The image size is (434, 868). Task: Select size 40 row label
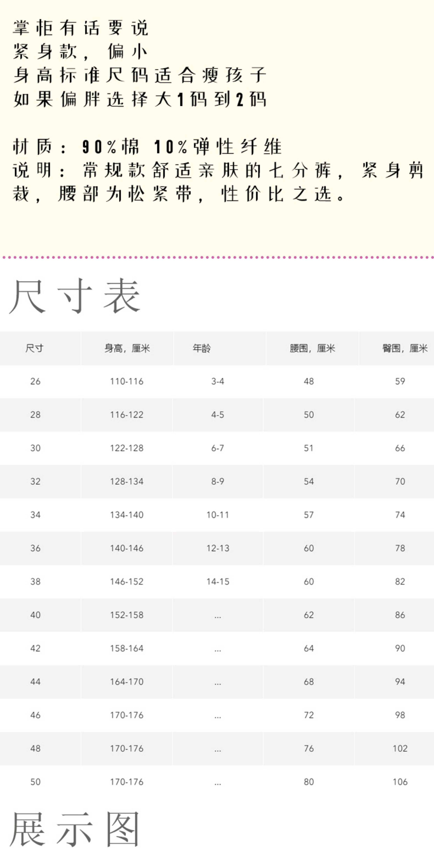click(x=35, y=615)
